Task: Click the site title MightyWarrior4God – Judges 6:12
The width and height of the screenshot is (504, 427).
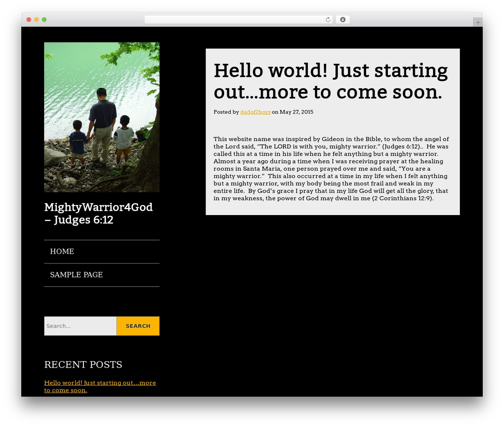Action: coord(98,213)
